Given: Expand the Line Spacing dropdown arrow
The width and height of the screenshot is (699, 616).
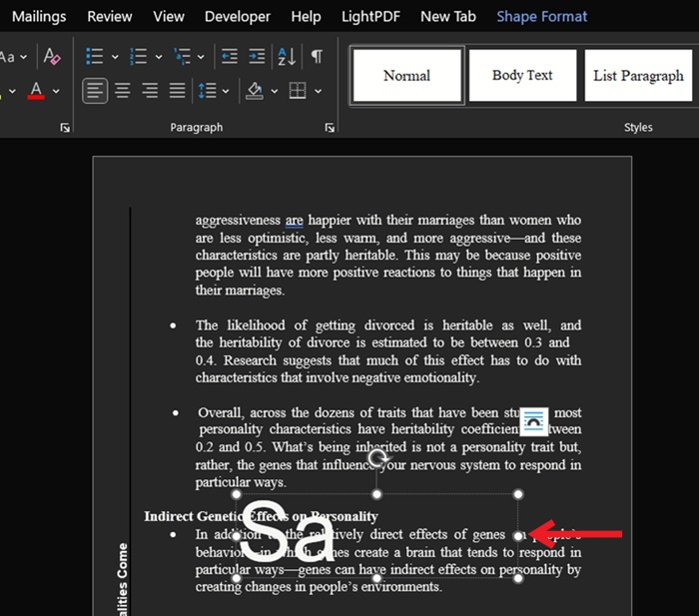Looking at the screenshot, I should (226, 92).
